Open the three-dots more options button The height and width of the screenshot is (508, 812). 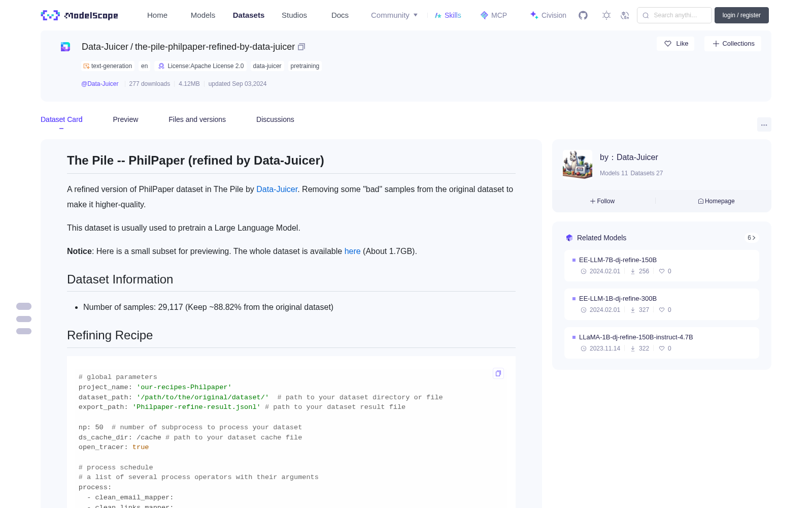(764, 124)
